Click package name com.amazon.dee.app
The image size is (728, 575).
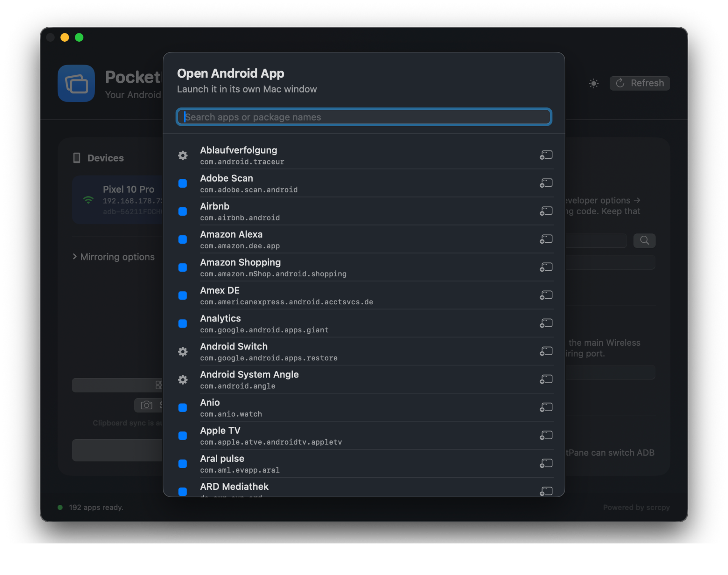click(x=240, y=246)
